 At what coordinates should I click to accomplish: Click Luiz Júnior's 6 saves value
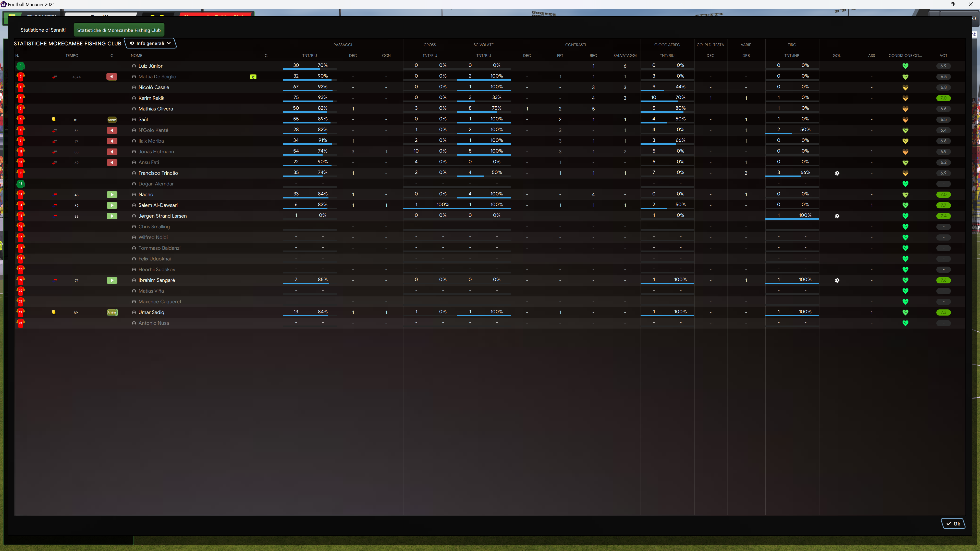point(625,66)
